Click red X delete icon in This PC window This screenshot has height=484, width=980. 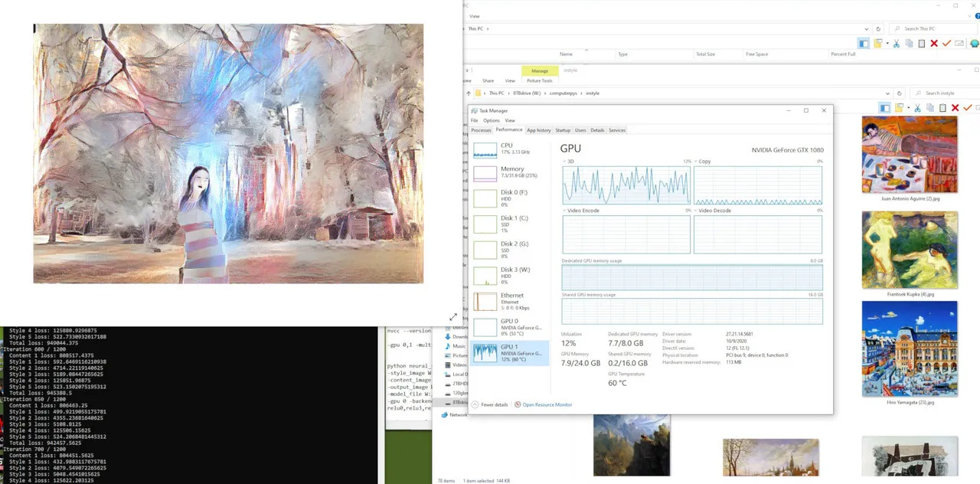pos(934,44)
